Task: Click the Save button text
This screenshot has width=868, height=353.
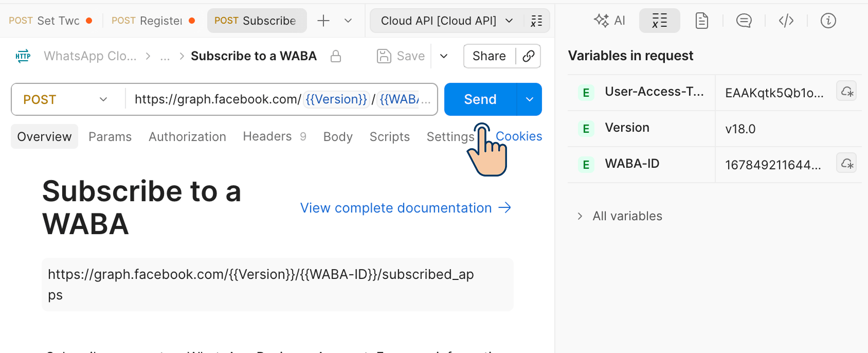Action: point(411,56)
